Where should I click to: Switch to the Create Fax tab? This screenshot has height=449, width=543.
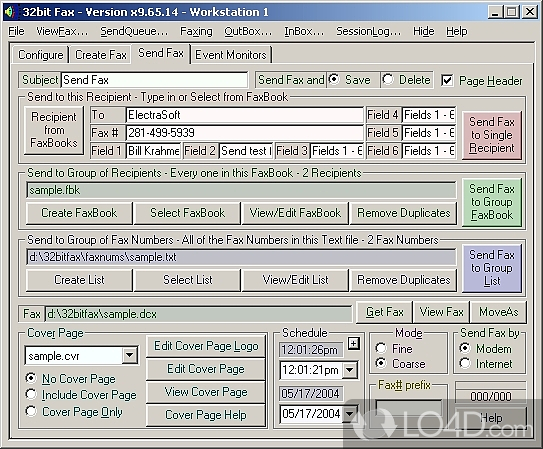click(101, 55)
